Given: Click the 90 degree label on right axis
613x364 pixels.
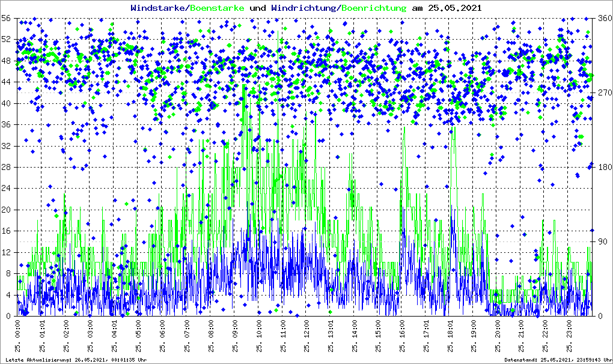Looking at the screenshot, I should point(600,242).
